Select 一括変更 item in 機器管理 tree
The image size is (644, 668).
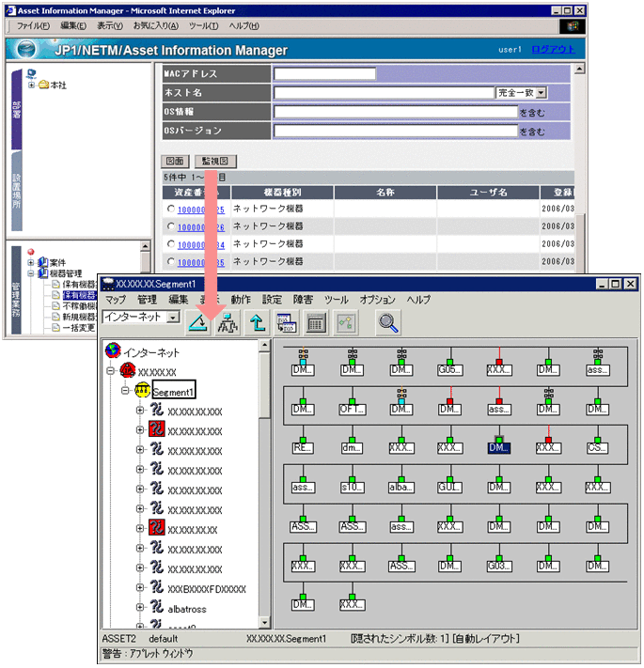(78, 328)
